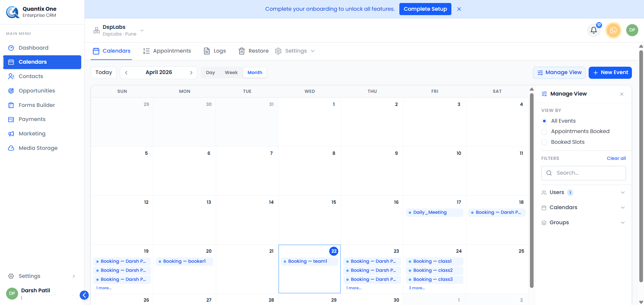This screenshot has width=644, height=305.
Task: Select the Calendars top tab
Action: (x=111, y=51)
